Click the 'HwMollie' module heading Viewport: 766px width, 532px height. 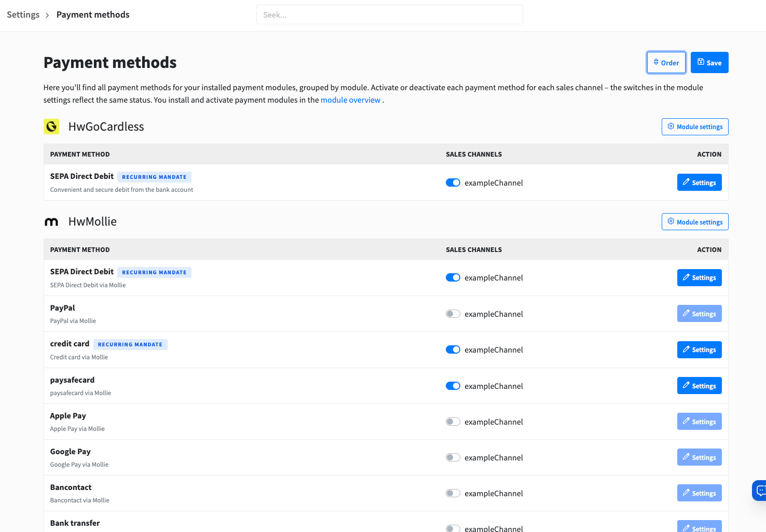pyautogui.click(x=92, y=222)
